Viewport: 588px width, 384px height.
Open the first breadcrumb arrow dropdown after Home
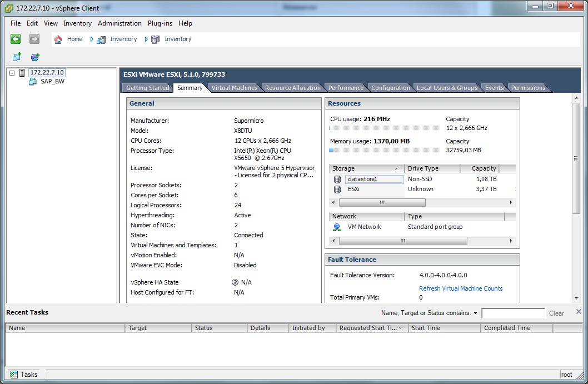click(x=92, y=39)
